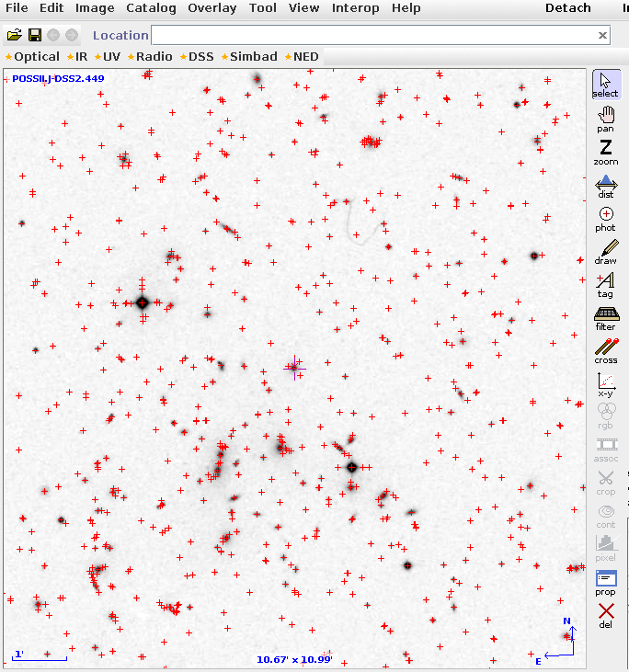The height and width of the screenshot is (672, 629).
Task: Open the Interop menu
Action: click(355, 8)
